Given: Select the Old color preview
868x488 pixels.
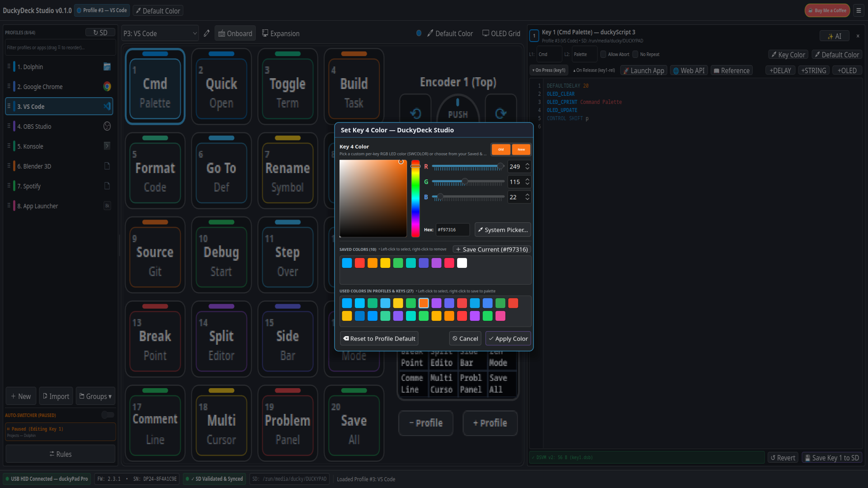Looking at the screenshot, I should point(501,150).
